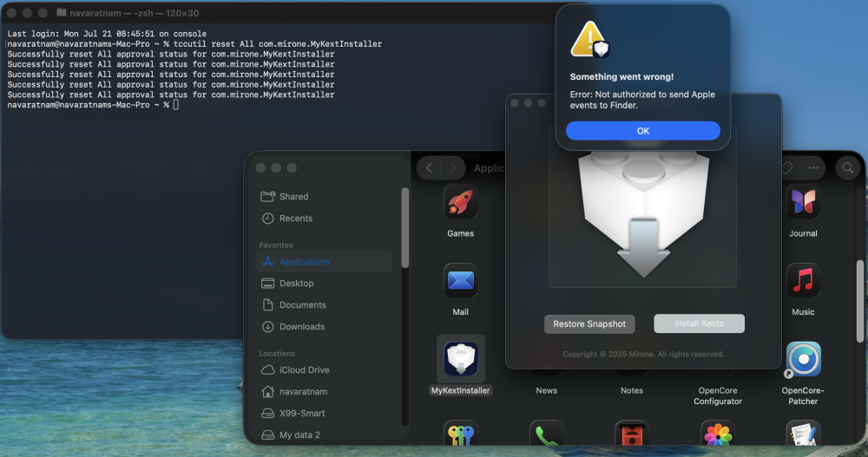Open the Mail app icon
This screenshot has width=868, height=457.
point(461,280)
